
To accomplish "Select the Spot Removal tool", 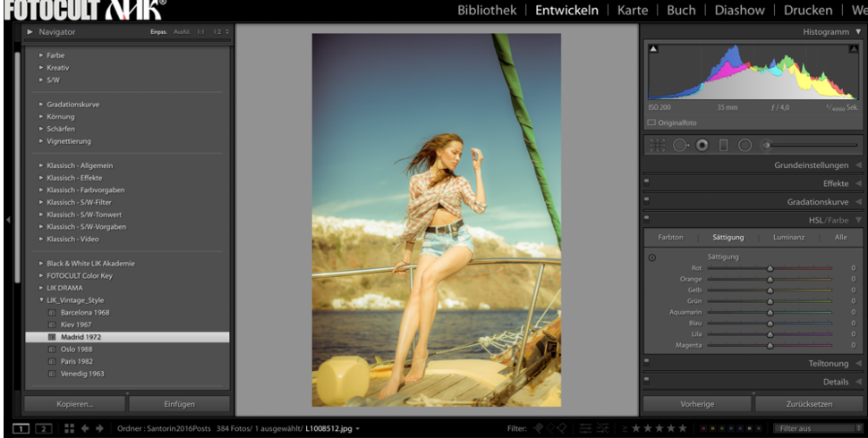I will pos(681,146).
